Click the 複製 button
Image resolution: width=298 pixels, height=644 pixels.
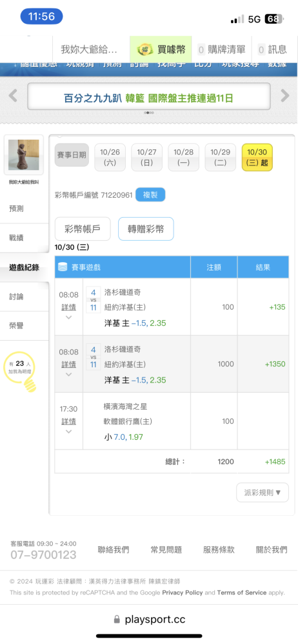150,194
